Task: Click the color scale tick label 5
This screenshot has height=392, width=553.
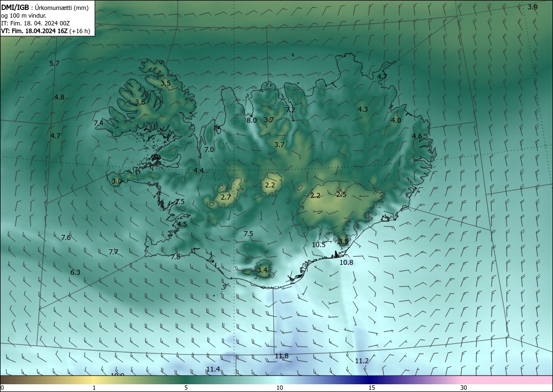Action: click(186, 388)
